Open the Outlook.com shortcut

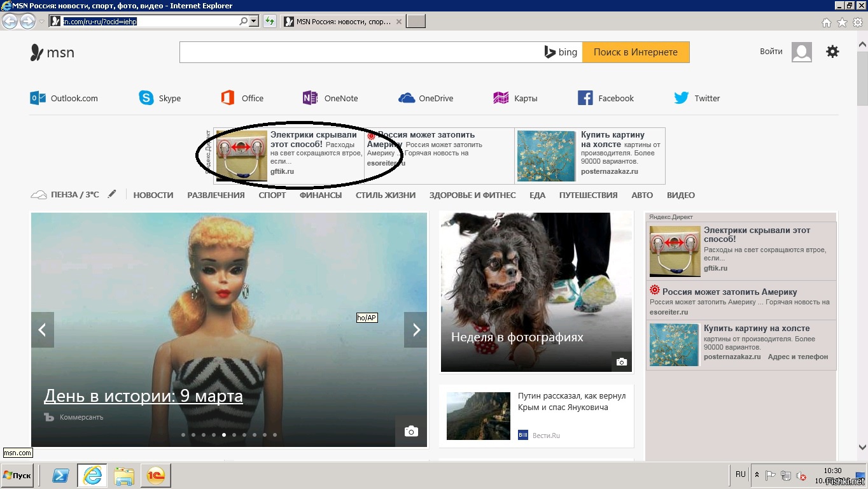pos(64,98)
